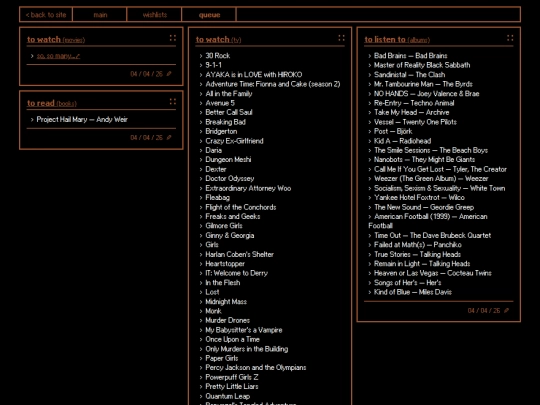This screenshot has height=405, width=540.
Task: Click 'Flight of the Conchords' entry
Action: [241, 207]
